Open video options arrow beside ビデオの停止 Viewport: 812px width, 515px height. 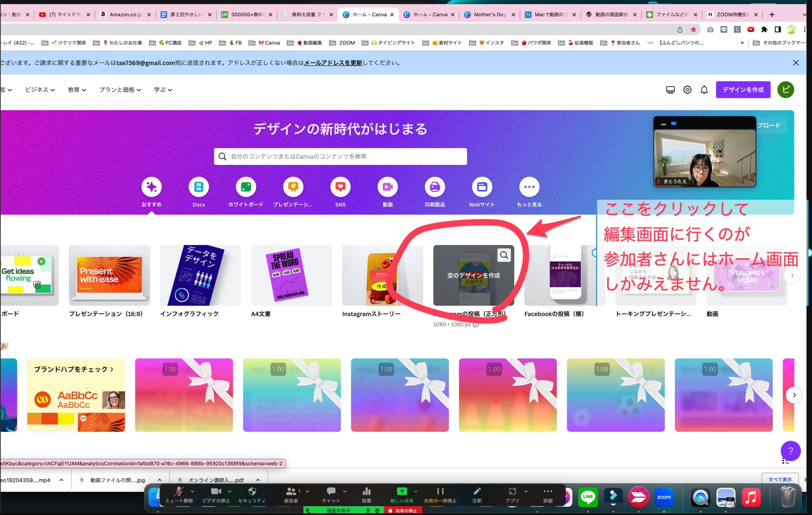click(229, 491)
